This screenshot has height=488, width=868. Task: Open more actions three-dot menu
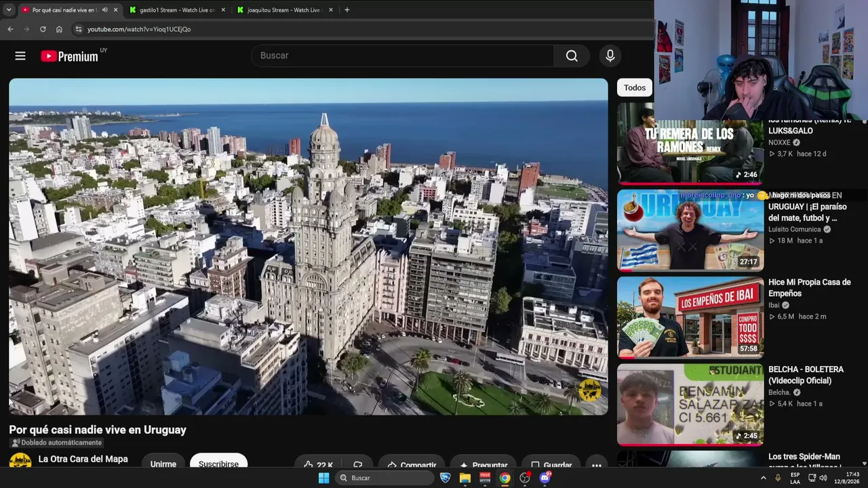pos(597,462)
